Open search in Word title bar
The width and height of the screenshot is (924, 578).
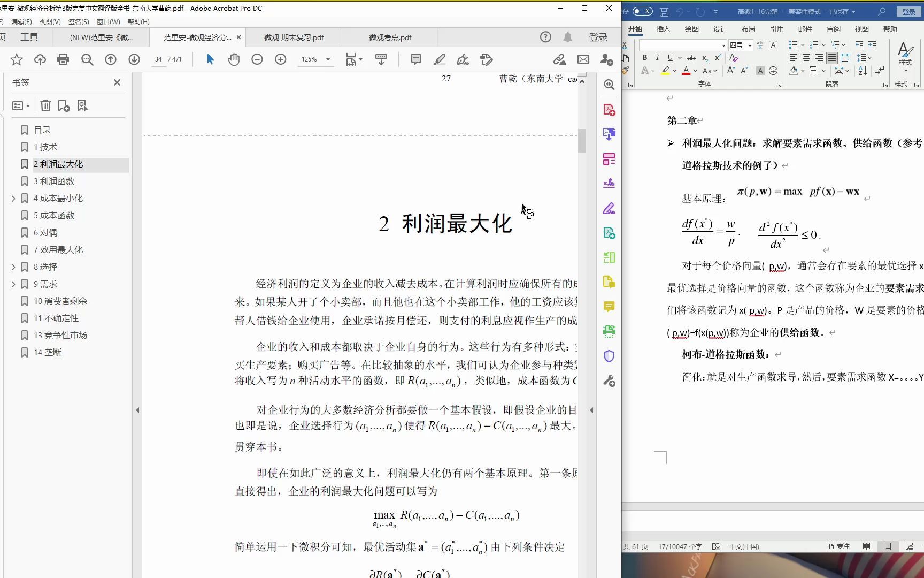coord(882,12)
